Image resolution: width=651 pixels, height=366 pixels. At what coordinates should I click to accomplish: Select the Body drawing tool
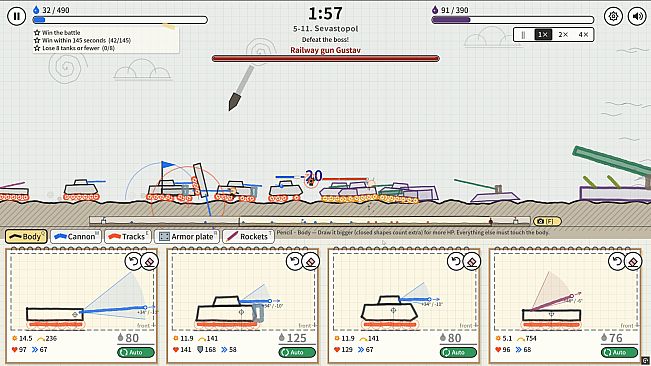(26, 237)
